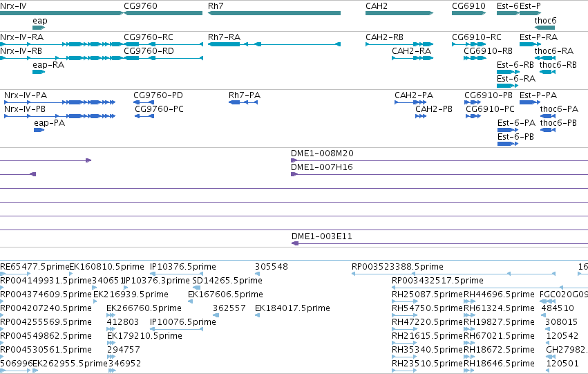Click the eap-PA protein label
This screenshot has width=588, height=374.
click(x=50, y=123)
